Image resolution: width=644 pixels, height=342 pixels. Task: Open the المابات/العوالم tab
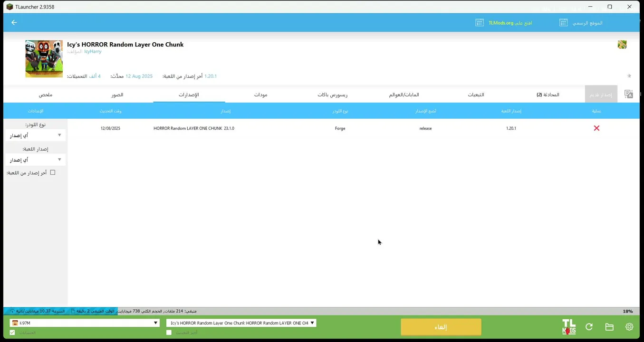point(404,95)
